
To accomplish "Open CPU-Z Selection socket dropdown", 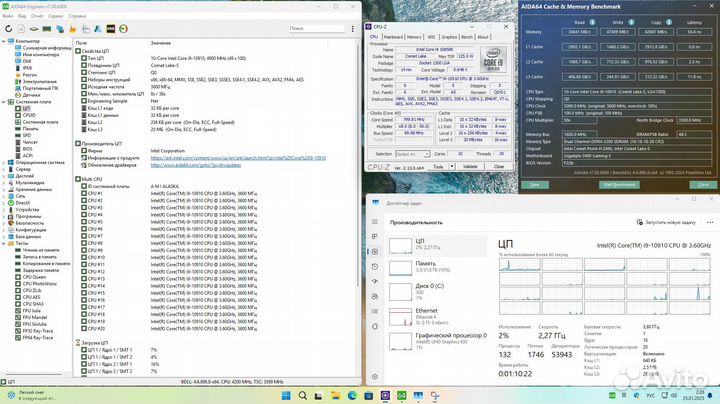I will point(412,154).
